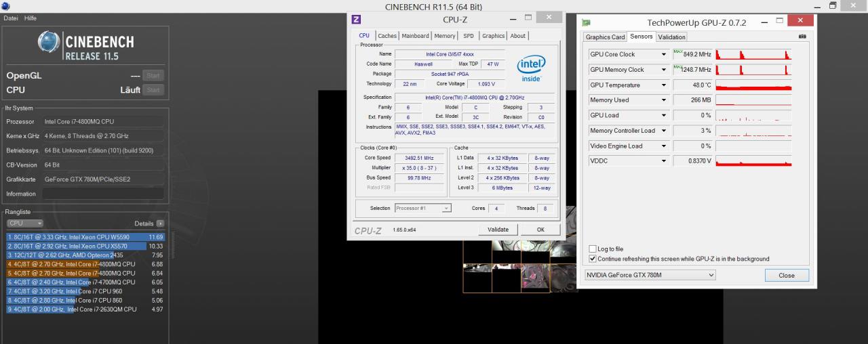The image size is (868, 344).
Task: Click the MAX indicator on GPU Memory Clock value
Action: tap(678, 67)
